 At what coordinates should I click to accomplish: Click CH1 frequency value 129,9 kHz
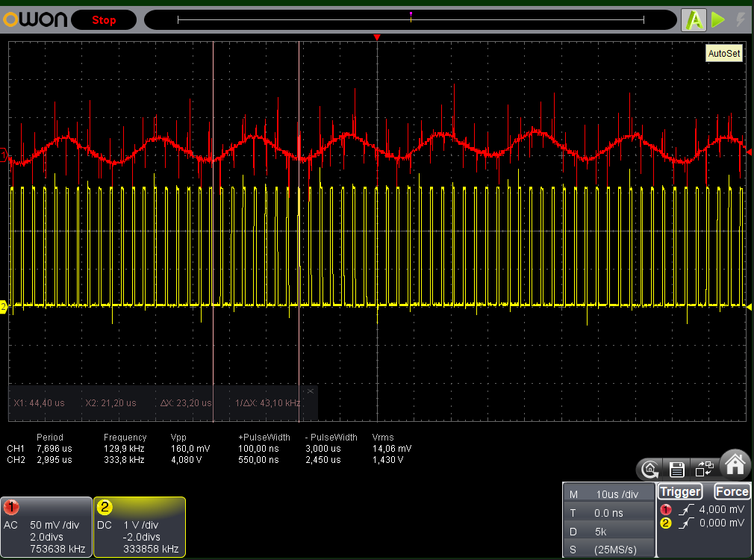pyautogui.click(x=124, y=449)
